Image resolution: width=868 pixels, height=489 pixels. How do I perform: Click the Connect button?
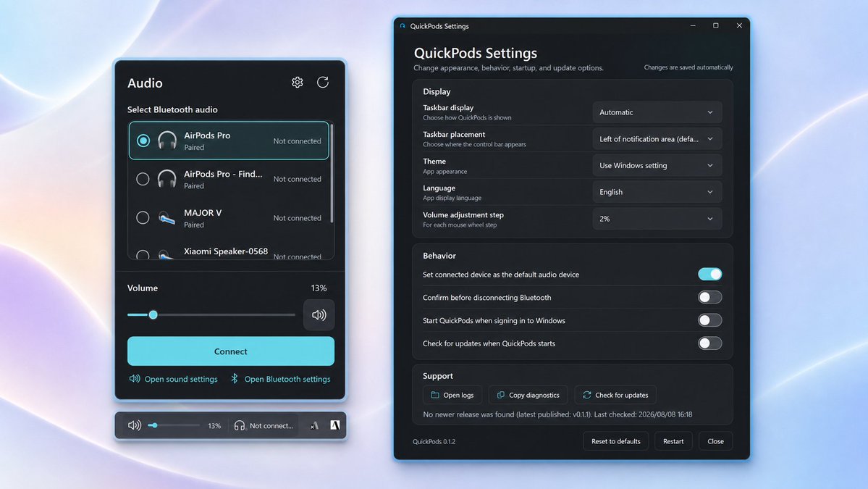click(231, 351)
